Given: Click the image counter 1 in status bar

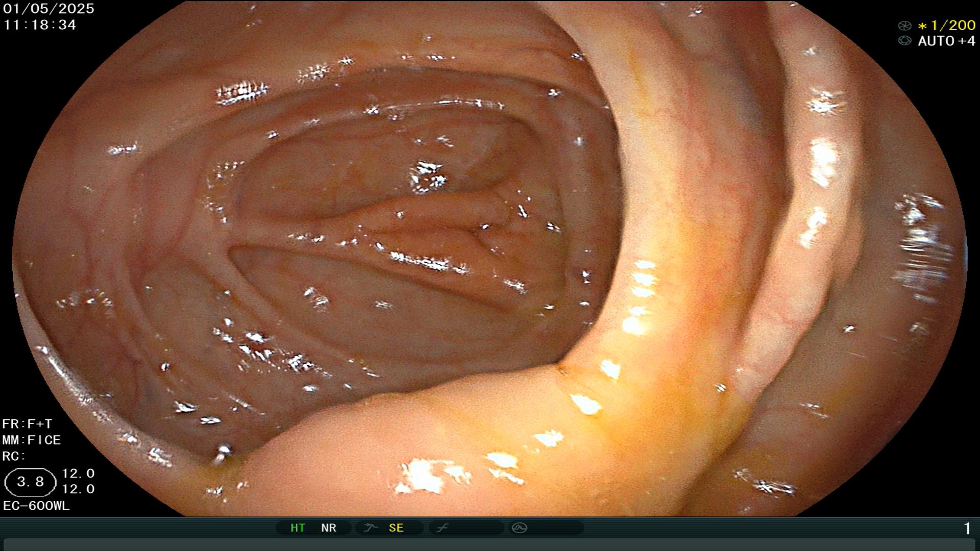Looking at the screenshot, I should [x=967, y=529].
